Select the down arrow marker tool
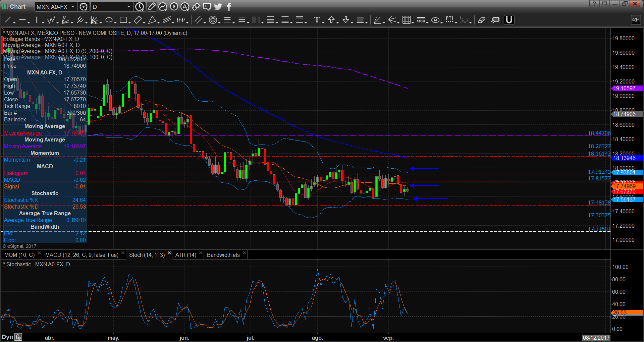The height and width of the screenshot is (342, 644). (346, 20)
